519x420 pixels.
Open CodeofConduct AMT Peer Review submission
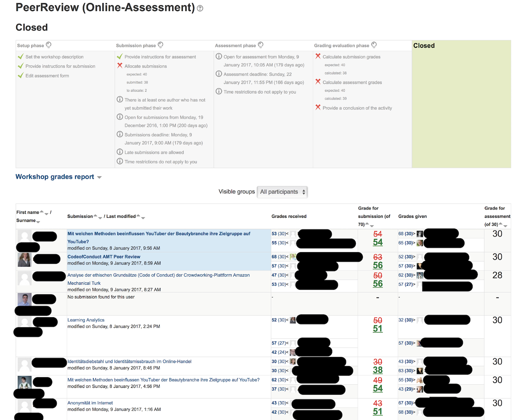pyautogui.click(x=104, y=257)
